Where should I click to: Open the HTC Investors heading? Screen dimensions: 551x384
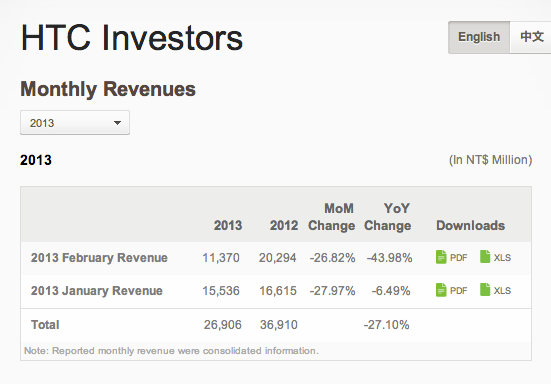tap(132, 38)
